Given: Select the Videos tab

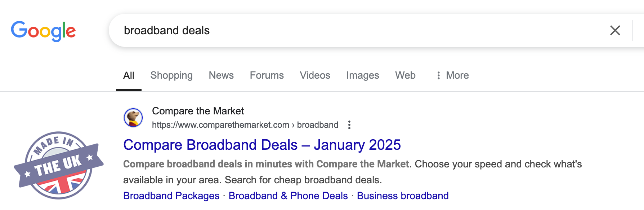Looking at the screenshot, I should pos(315,75).
